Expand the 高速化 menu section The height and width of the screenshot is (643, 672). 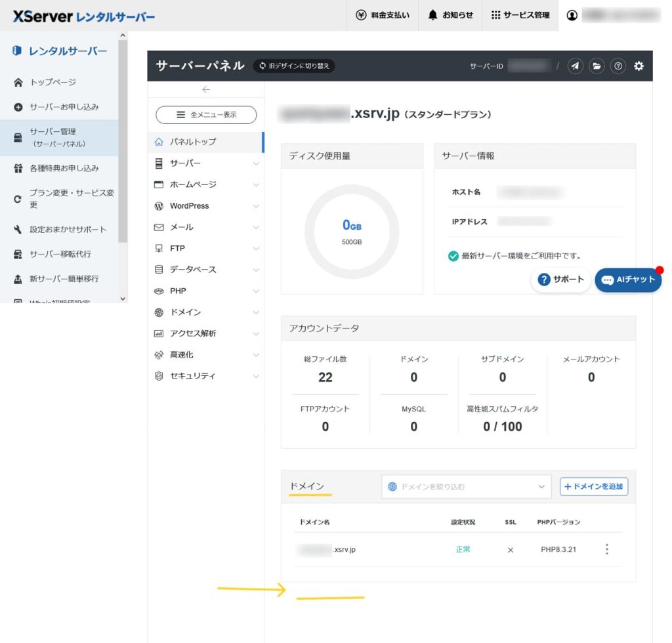pos(206,355)
